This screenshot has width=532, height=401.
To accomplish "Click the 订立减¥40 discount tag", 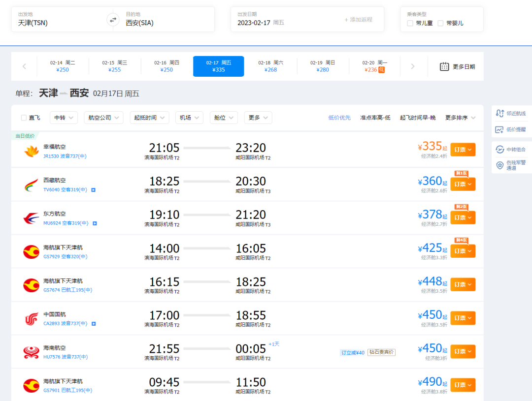I will click(x=353, y=352).
